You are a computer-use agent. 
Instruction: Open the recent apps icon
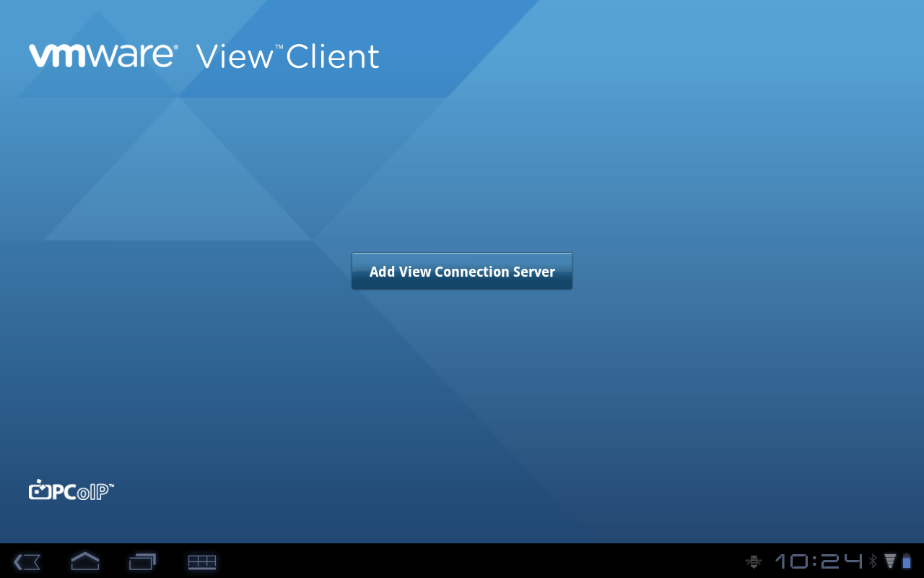[142, 561]
